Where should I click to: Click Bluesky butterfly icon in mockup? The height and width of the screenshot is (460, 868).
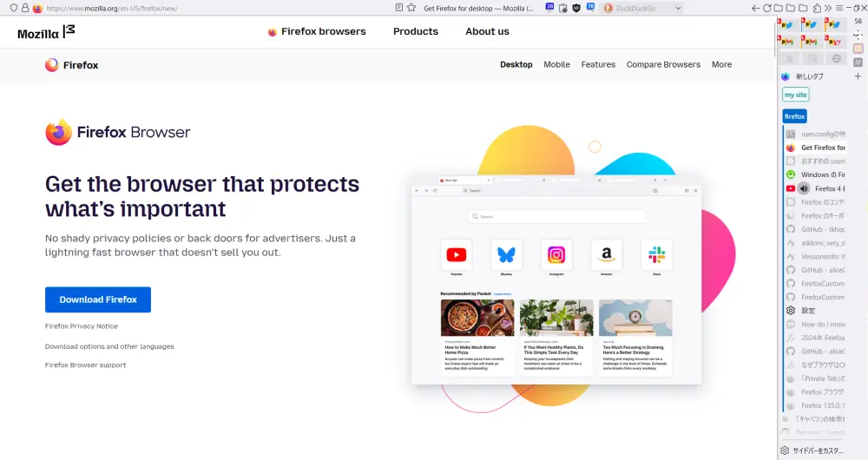[507, 254]
